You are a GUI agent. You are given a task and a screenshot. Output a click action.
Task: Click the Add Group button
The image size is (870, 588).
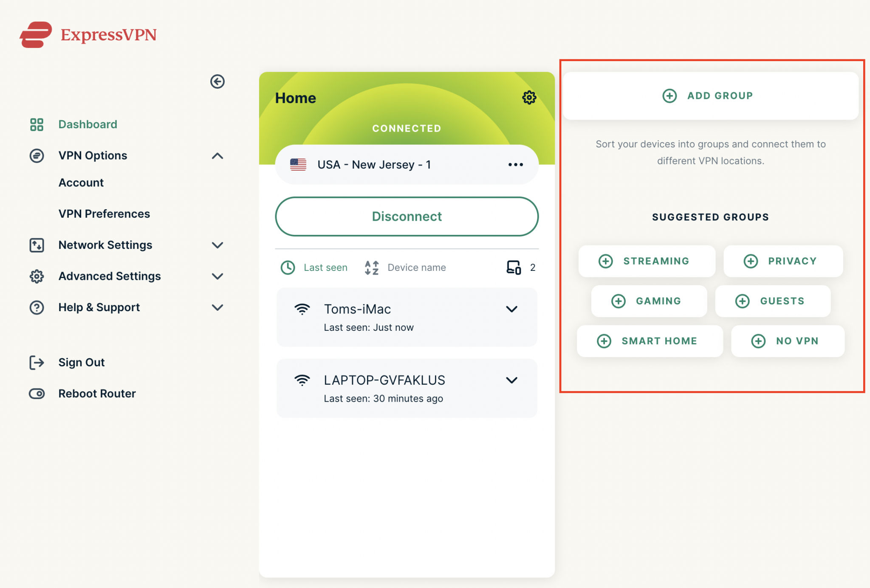[x=710, y=96]
